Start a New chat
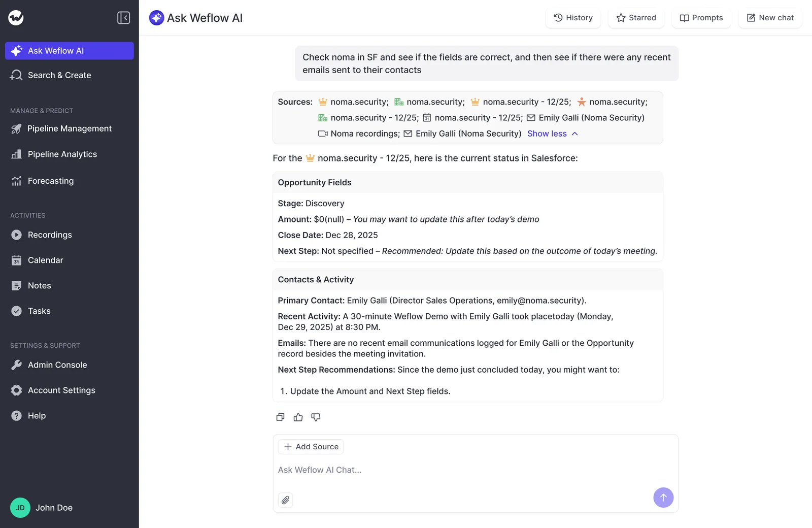The image size is (812, 528). point(770,18)
